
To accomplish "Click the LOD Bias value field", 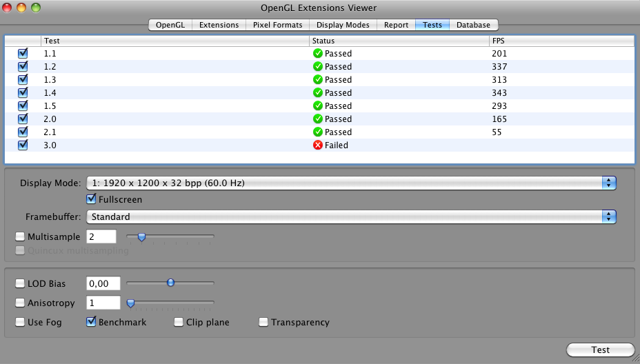I will (103, 283).
